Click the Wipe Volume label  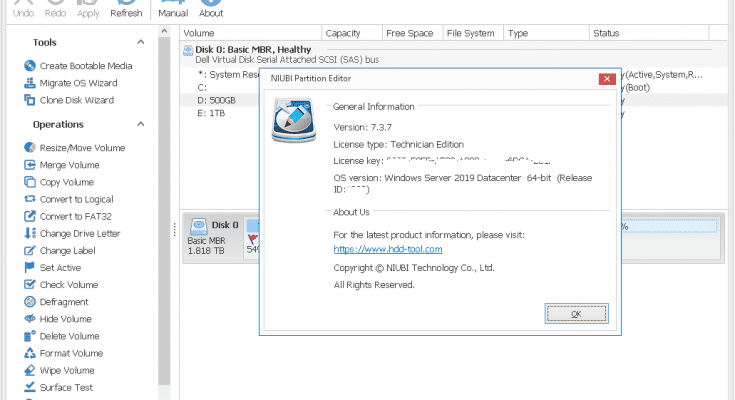tap(67, 370)
